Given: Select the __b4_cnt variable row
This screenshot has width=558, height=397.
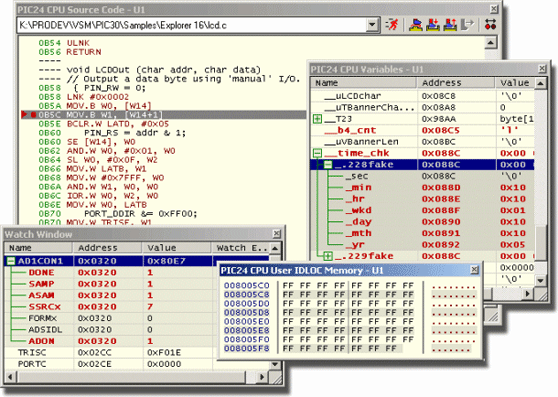Looking at the screenshot, I should pos(422,130).
